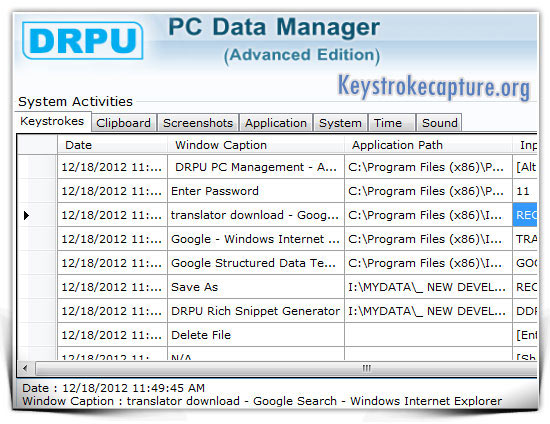Click the path cell in DRPU PC Management row
Viewport: 550px width, 424px height.
click(x=428, y=167)
